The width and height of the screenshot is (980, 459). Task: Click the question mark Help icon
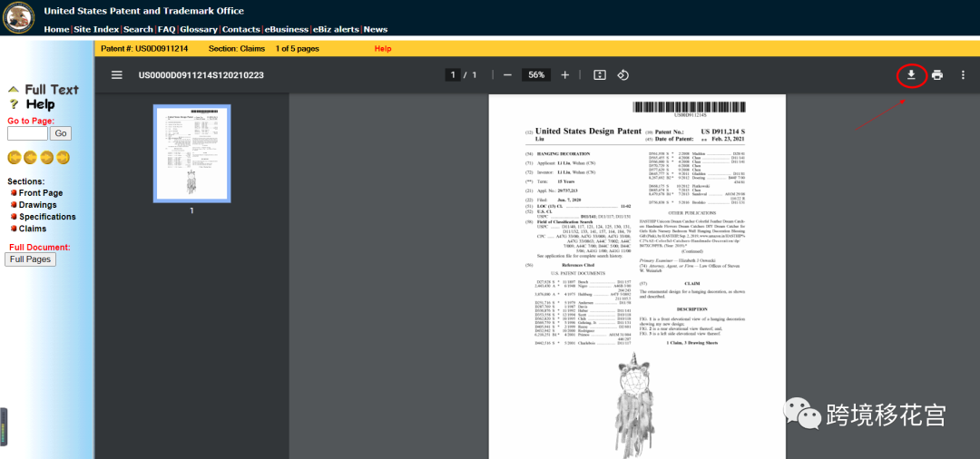click(x=14, y=105)
